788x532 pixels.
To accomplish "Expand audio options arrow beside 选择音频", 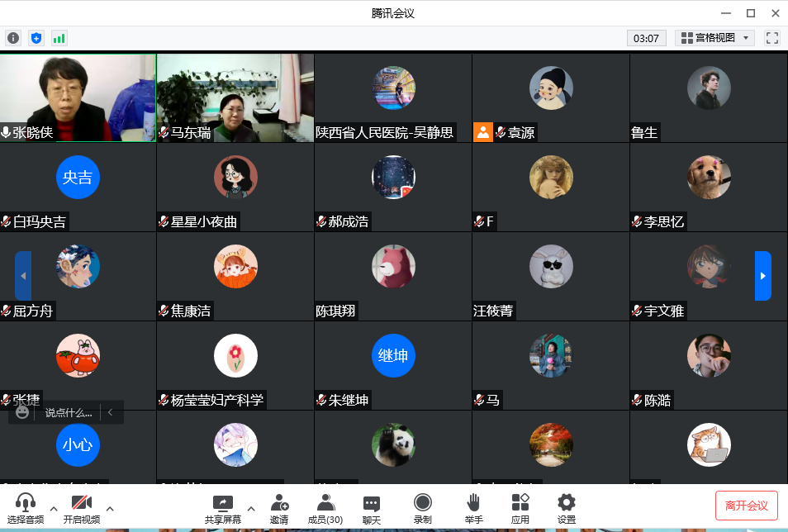I will (x=54, y=508).
